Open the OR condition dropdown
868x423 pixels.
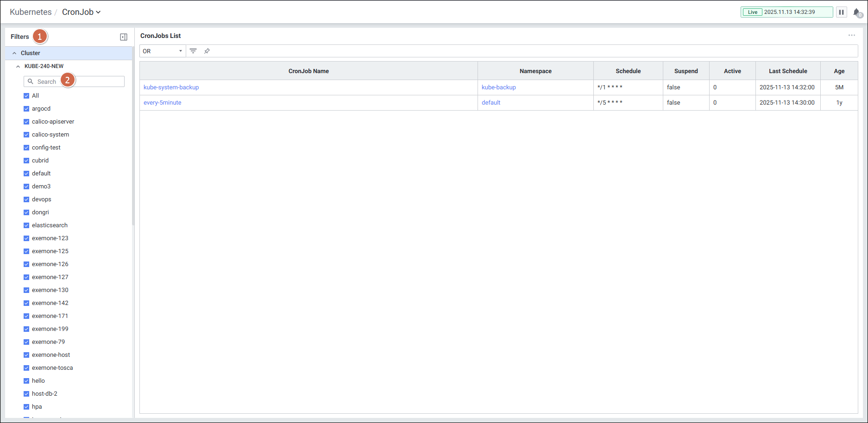tap(162, 51)
